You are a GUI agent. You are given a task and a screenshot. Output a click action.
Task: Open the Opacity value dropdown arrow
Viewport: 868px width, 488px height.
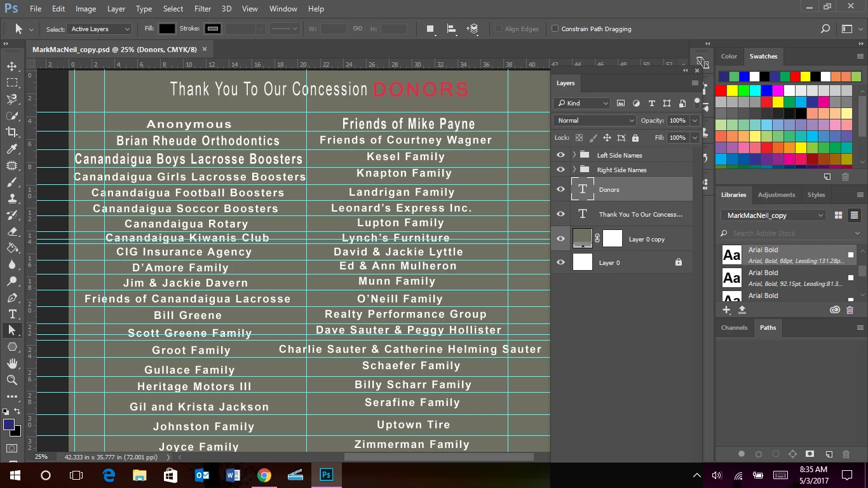695,120
